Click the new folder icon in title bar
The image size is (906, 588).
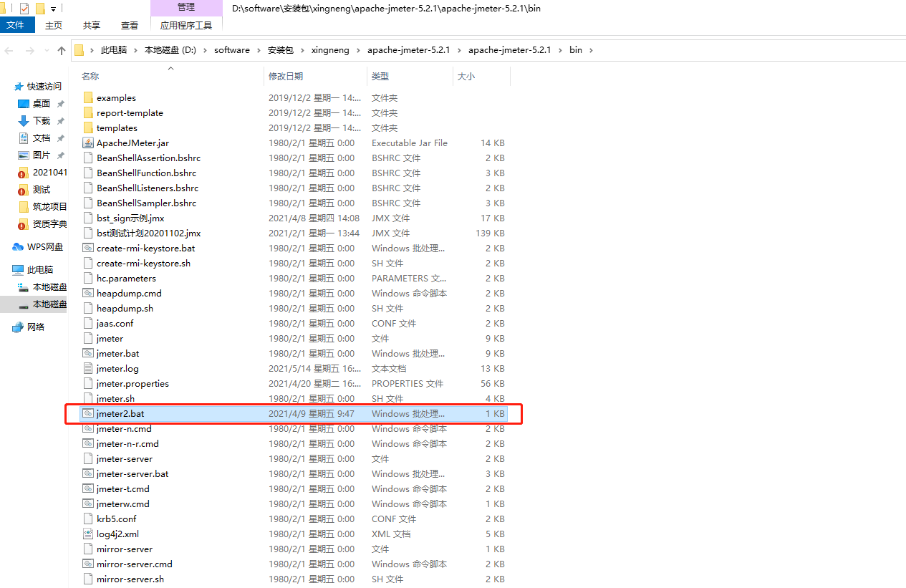click(41, 9)
